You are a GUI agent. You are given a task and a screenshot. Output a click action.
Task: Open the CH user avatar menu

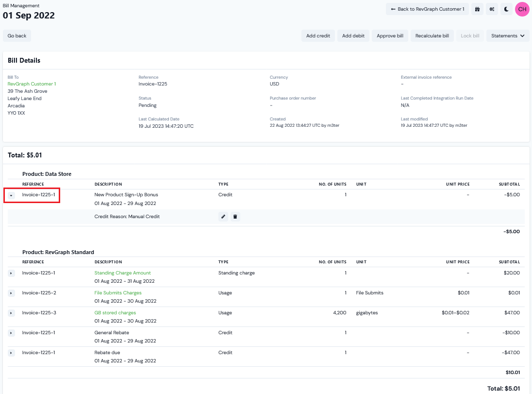click(x=522, y=9)
